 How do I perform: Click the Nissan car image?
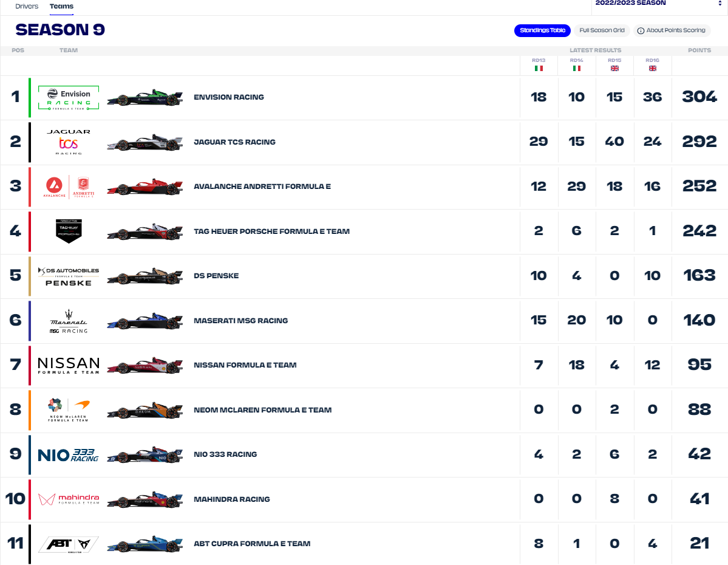click(145, 365)
